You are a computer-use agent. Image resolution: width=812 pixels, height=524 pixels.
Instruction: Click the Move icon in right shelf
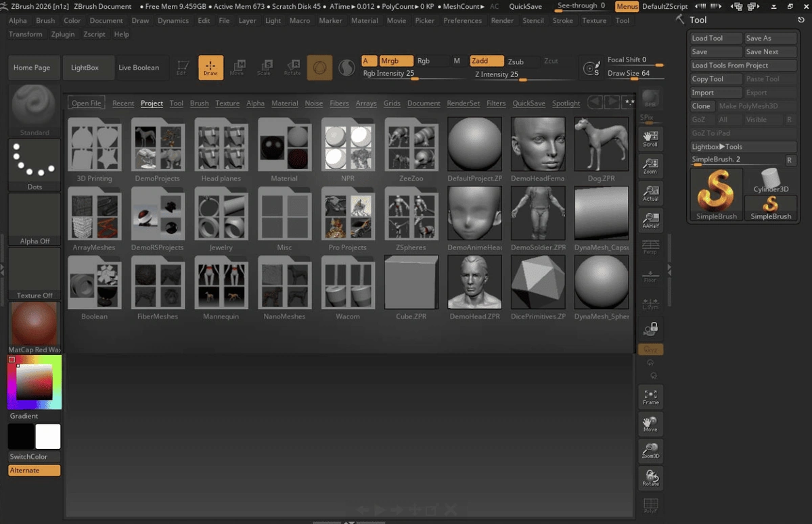(650, 424)
